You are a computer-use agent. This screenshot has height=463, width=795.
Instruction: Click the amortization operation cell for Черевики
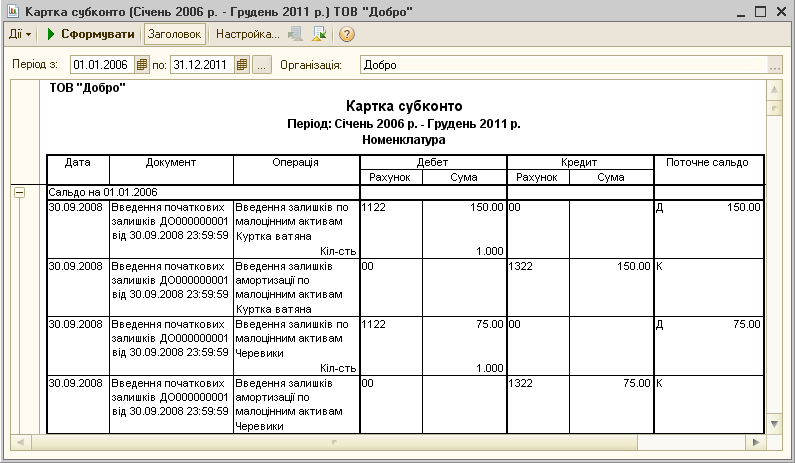pyautogui.click(x=296, y=405)
